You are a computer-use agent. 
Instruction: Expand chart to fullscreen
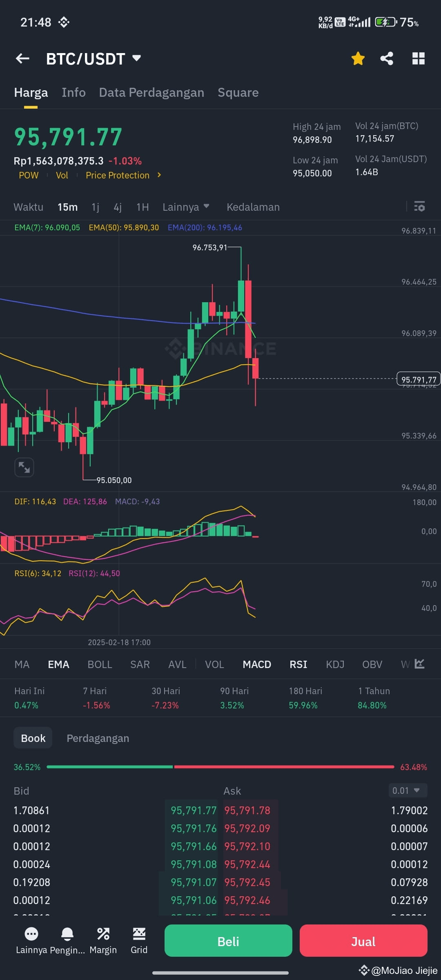(x=24, y=467)
